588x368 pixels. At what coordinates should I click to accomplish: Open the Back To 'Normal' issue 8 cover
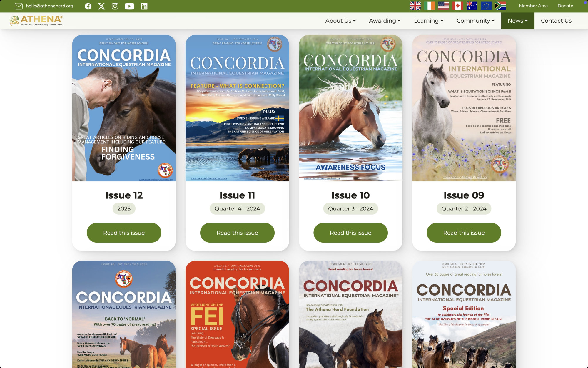click(x=124, y=314)
